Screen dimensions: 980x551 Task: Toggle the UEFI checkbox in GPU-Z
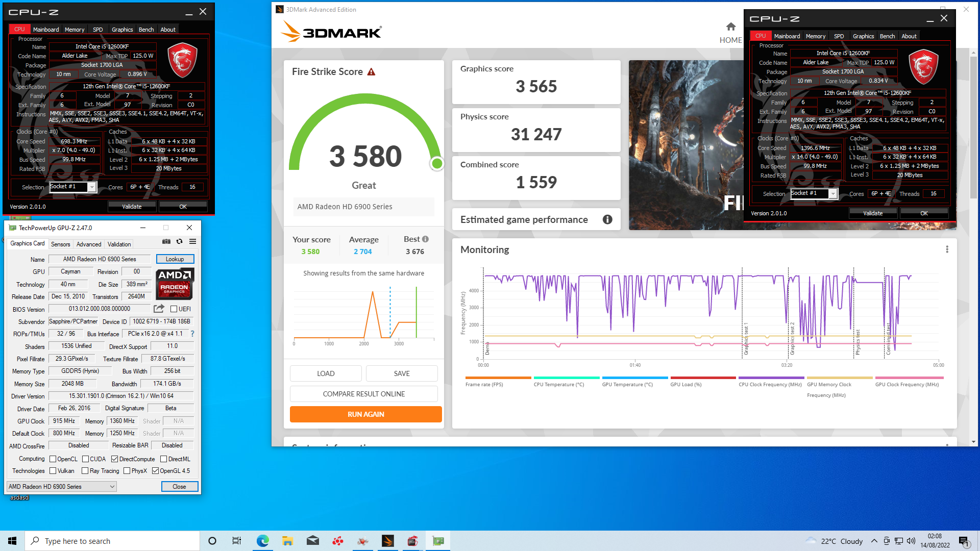coord(174,309)
